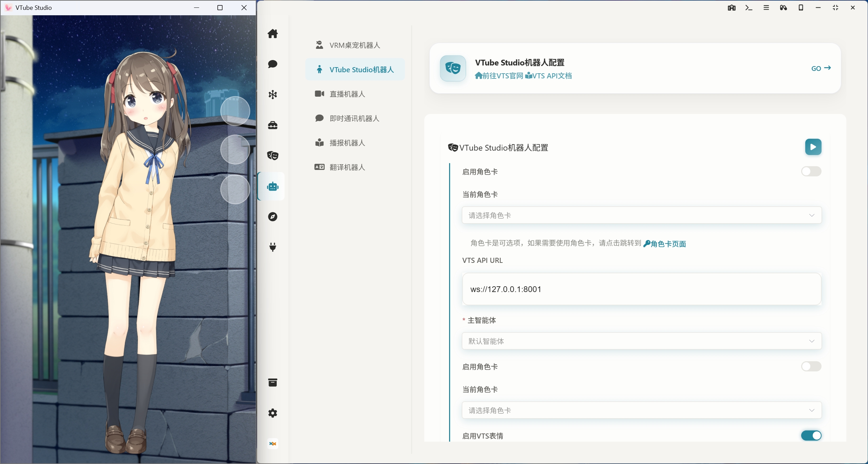Open the theater masks icon in the sidebar
The height and width of the screenshot is (464, 868).
click(x=273, y=155)
